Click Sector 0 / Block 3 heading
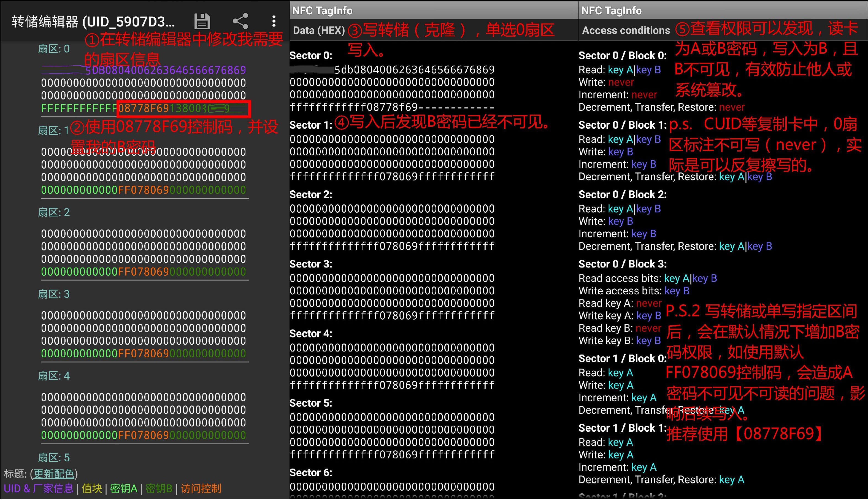 coord(623,264)
